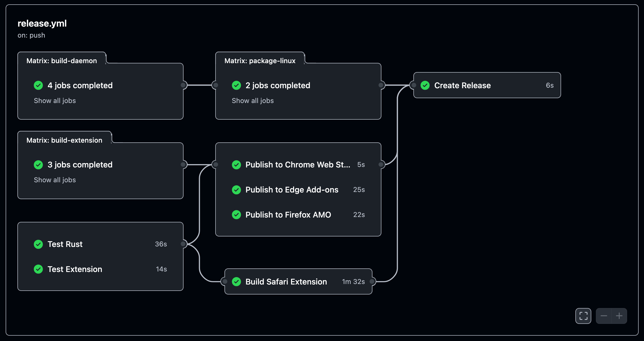644x341 pixels.
Task: Open the Build Safari Extension job
Action: tap(286, 282)
